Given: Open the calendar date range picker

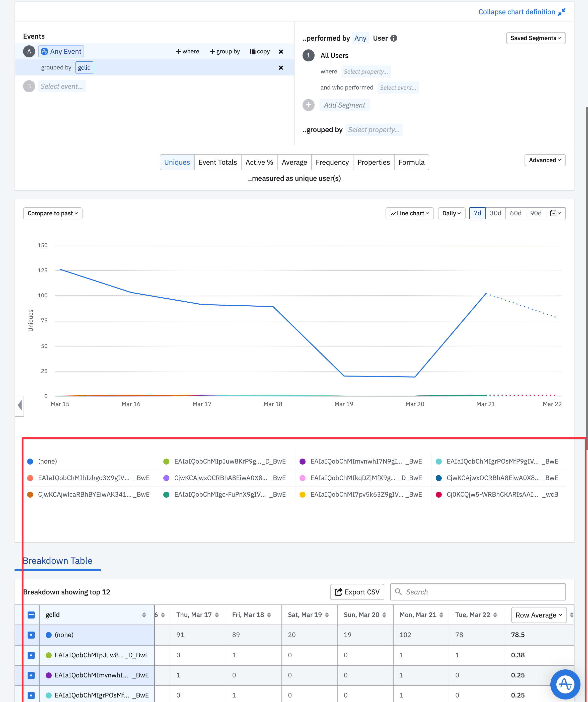Looking at the screenshot, I should [556, 213].
